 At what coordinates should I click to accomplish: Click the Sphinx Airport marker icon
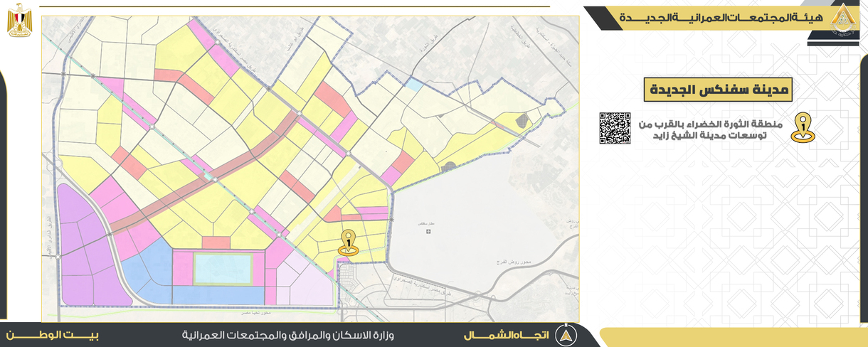pyautogui.click(x=428, y=233)
